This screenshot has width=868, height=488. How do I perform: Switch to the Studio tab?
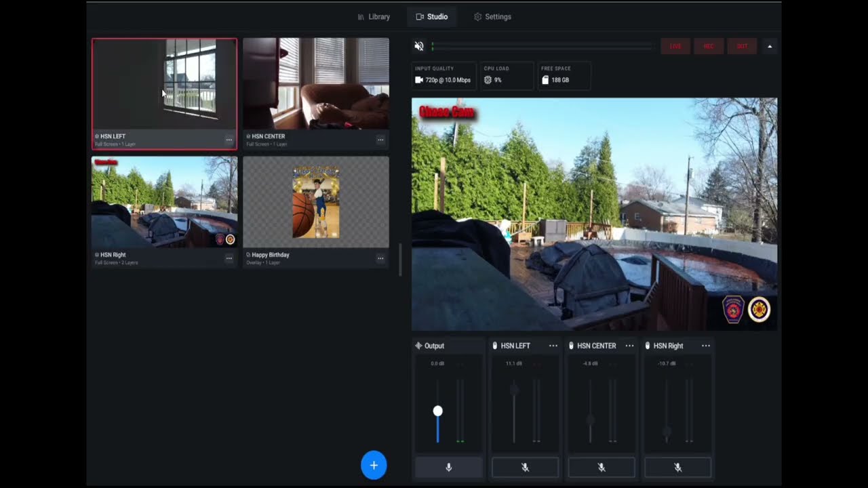432,17
